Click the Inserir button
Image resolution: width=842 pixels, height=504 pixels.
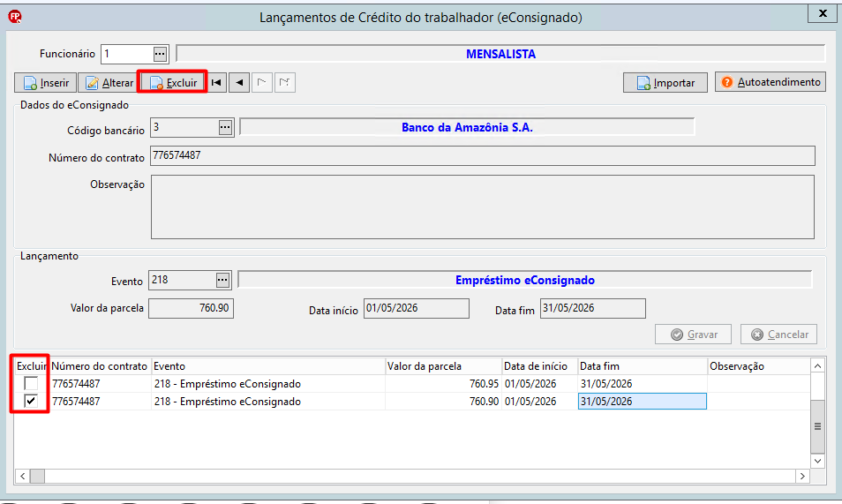(x=46, y=83)
